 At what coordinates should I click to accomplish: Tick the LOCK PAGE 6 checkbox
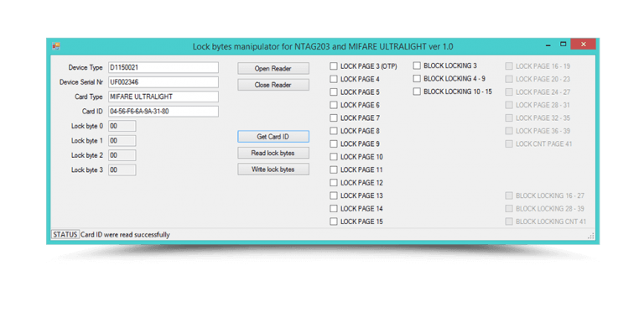334,105
